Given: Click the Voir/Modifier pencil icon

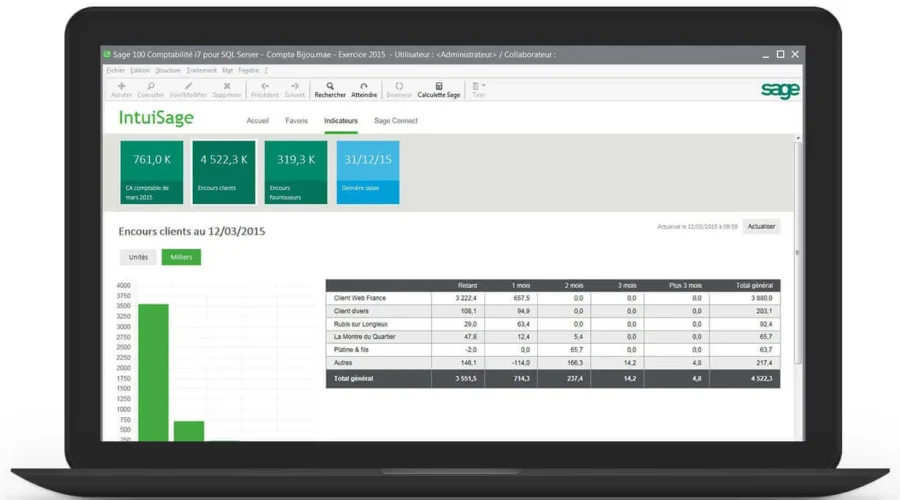Looking at the screenshot, I should coord(188,86).
